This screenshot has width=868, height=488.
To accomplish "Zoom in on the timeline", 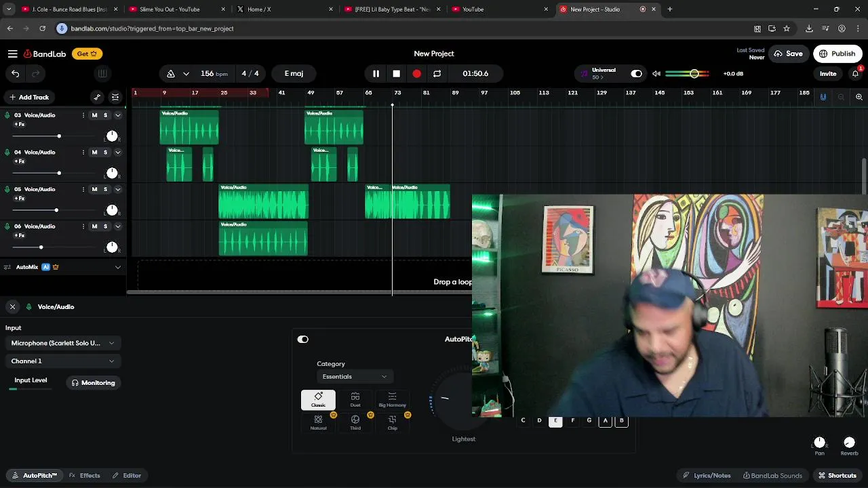I will click(x=859, y=97).
